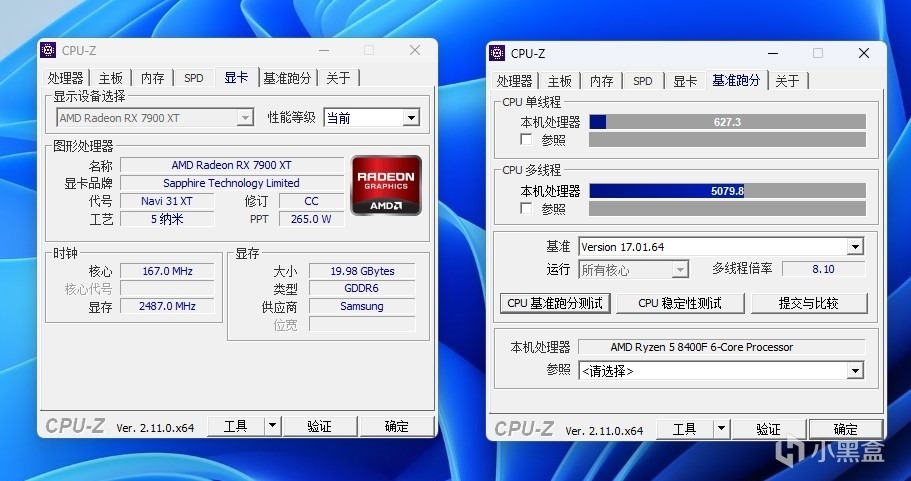Screen dimensions: 911x481
Task: Click the 修订 CC value
Action: pos(311,201)
